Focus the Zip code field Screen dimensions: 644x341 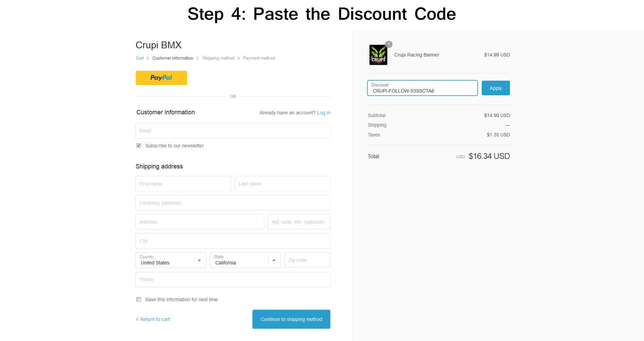click(307, 260)
